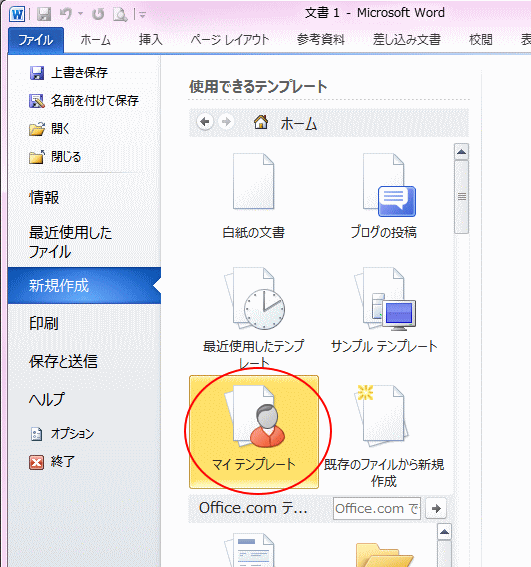Click the save icon in quick access toolbar

[x=44, y=14]
